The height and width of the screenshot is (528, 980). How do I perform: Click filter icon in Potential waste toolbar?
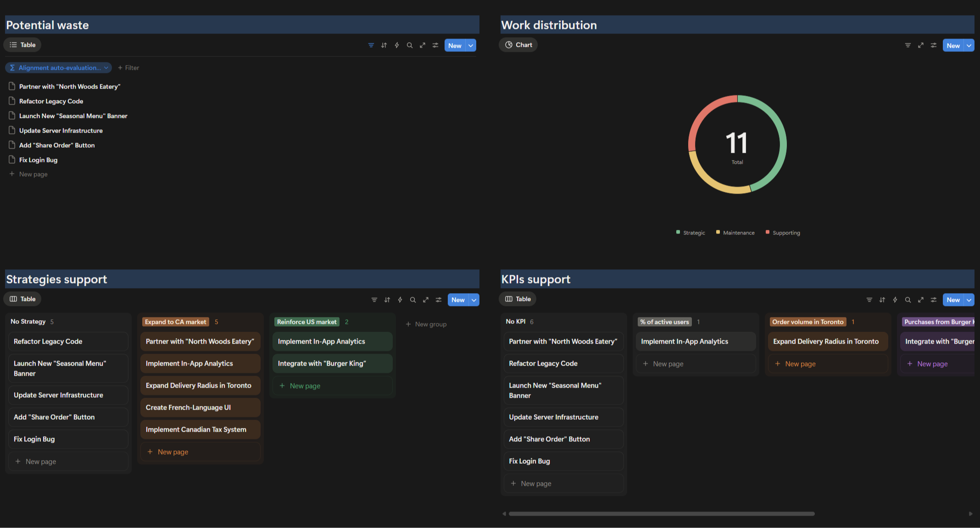coord(371,45)
